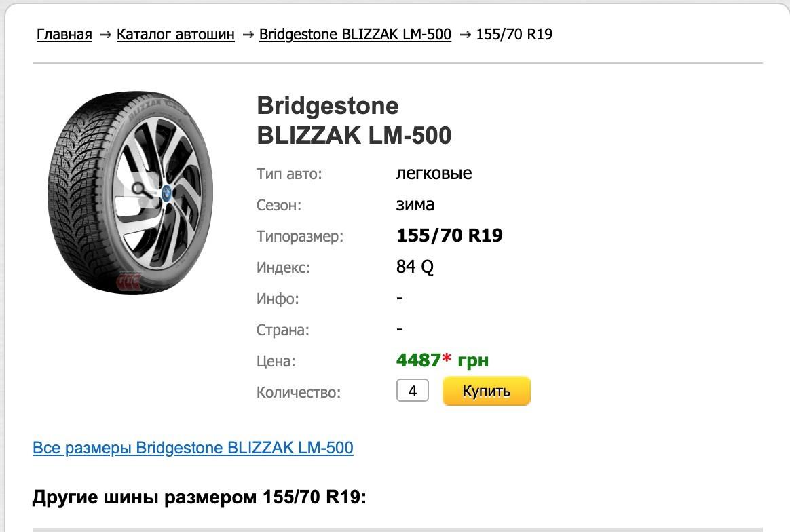Open the Главная breadcrumb link
Viewport: 790px width, 532px height.
click(x=64, y=34)
